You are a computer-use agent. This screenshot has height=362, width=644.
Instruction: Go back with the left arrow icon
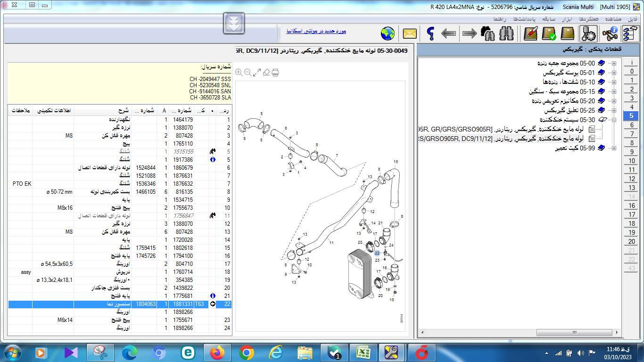tap(448, 33)
